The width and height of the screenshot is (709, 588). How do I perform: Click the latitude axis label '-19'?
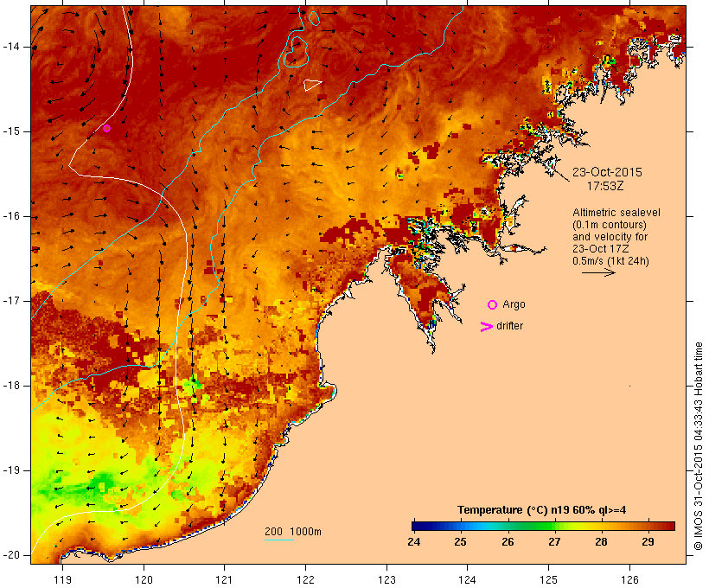coord(11,470)
